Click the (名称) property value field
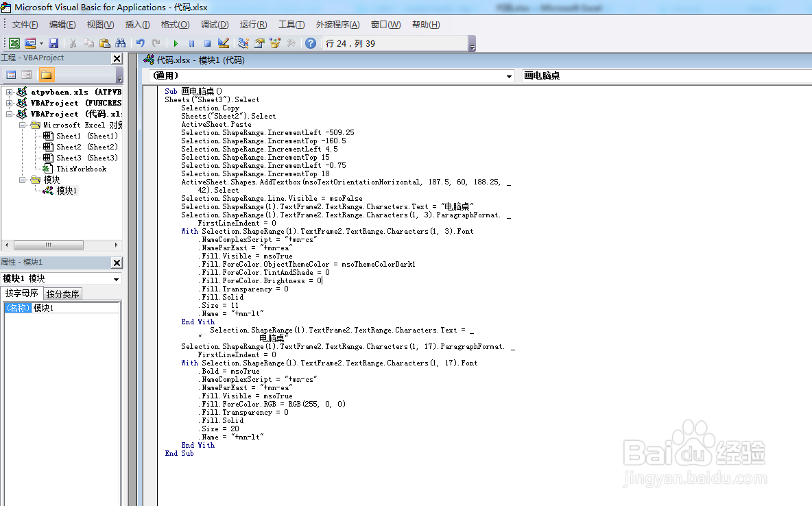The height and width of the screenshot is (506, 812). coord(75,308)
